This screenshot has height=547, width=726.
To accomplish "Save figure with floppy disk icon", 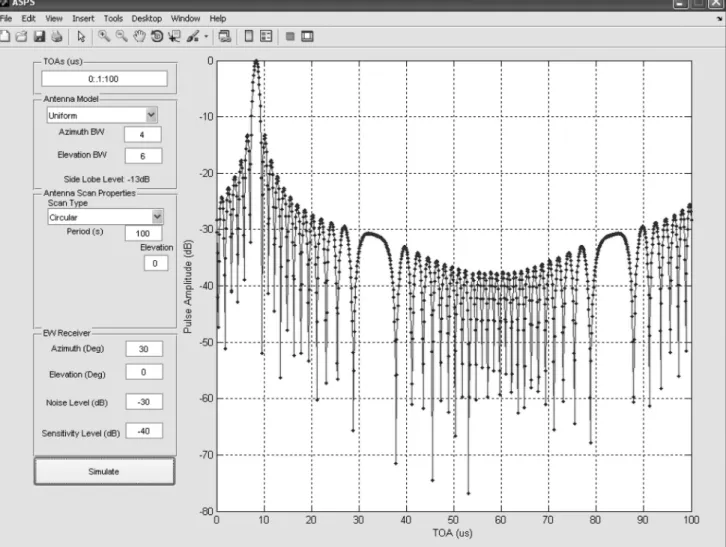I will pyautogui.click(x=39, y=36).
